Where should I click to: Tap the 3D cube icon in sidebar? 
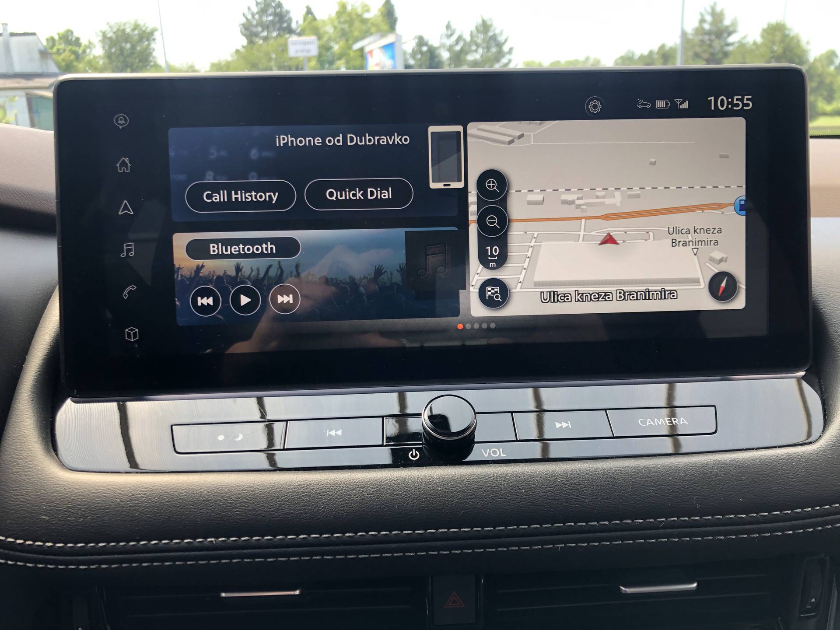122,333
